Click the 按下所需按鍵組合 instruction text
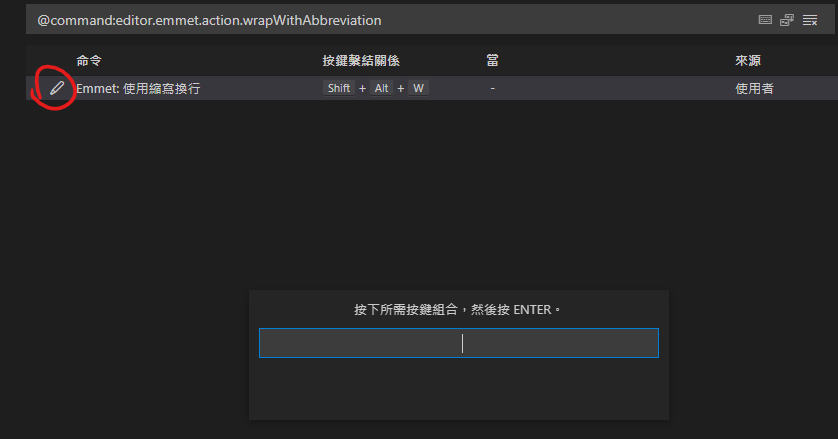The height and width of the screenshot is (439, 838). tap(457, 310)
